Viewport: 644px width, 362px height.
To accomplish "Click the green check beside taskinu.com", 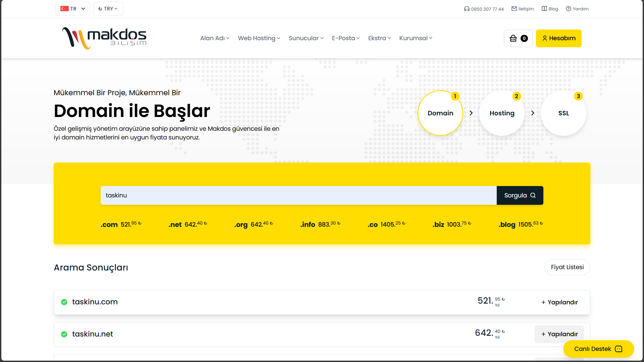I will point(64,302).
